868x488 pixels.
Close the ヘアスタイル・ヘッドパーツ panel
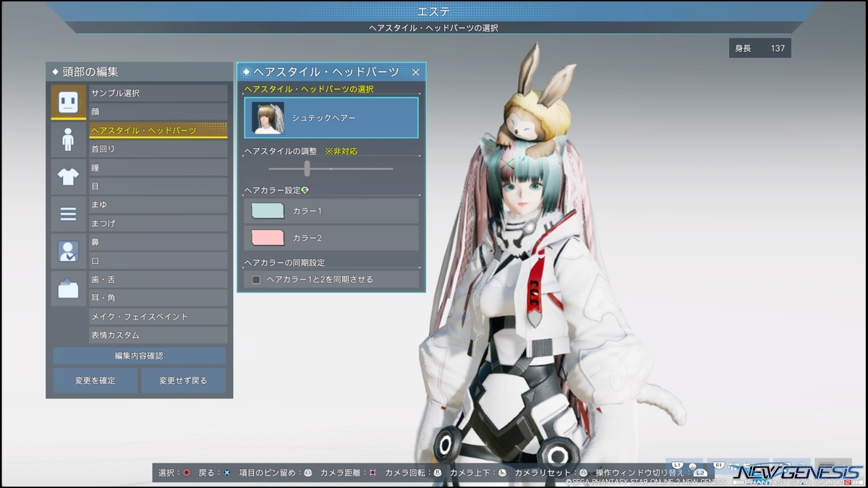415,72
